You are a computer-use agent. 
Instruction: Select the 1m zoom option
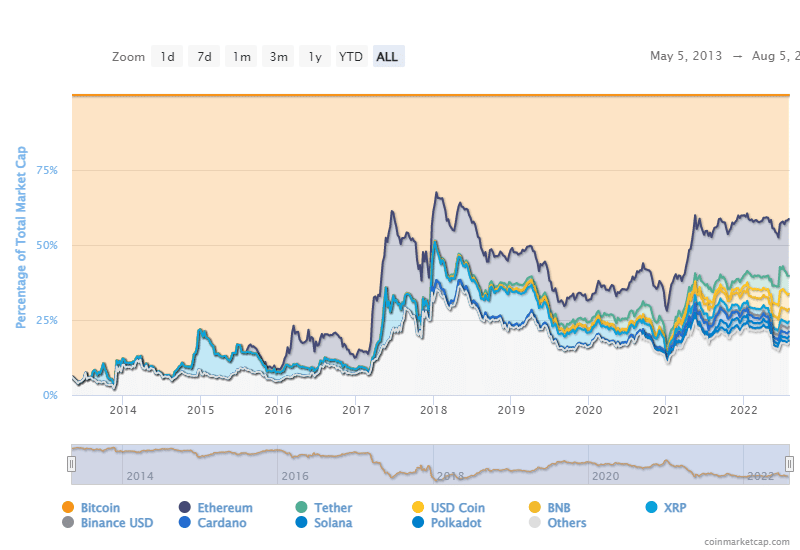(x=241, y=57)
